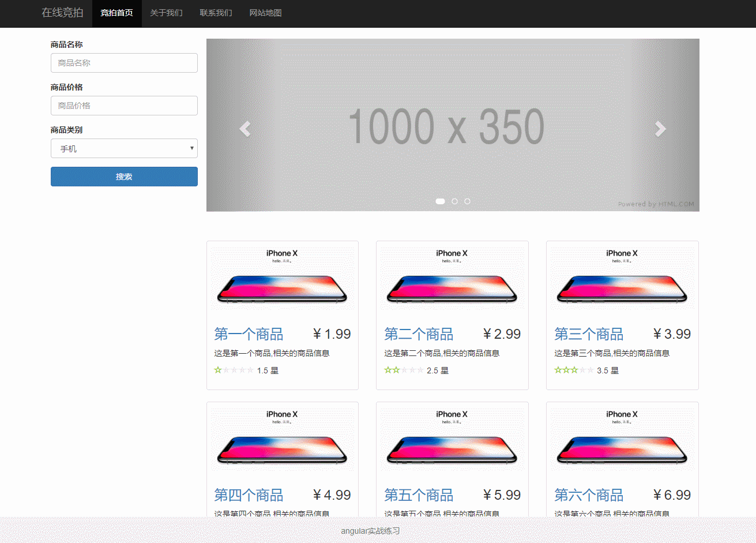Screen dimensions: 756x543
Task: Focus the 商品价格 input field
Action: tap(124, 106)
